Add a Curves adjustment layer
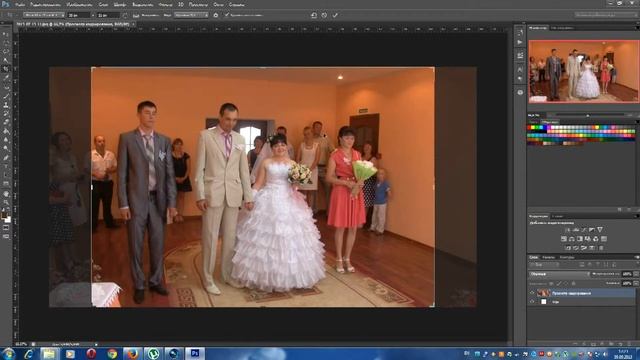Image resolution: width=640 pixels, height=360 pixels. point(584,229)
